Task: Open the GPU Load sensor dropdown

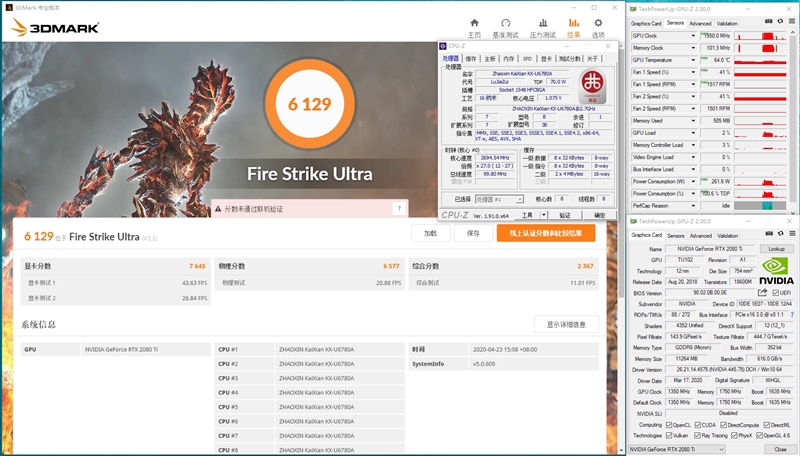Action: click(x=693, y=133)
